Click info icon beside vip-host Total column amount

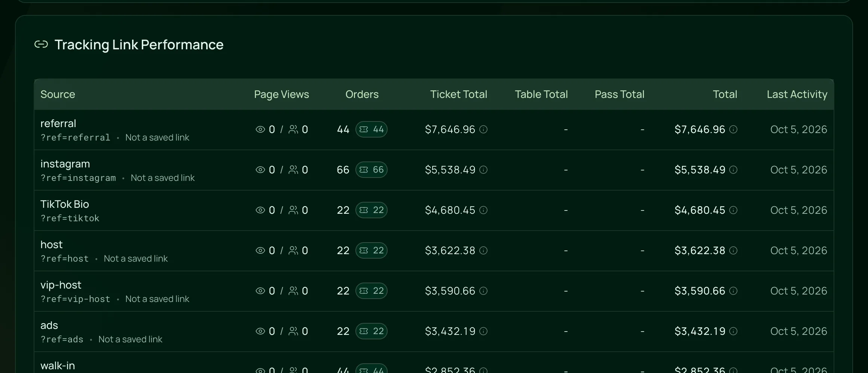pos(733,291)
